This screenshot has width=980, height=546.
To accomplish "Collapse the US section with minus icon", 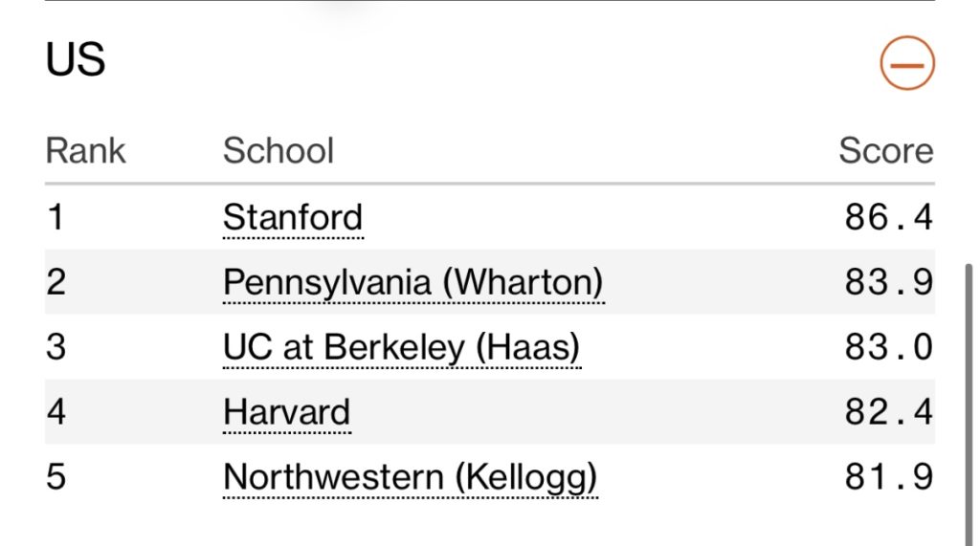I will point(906,64).
